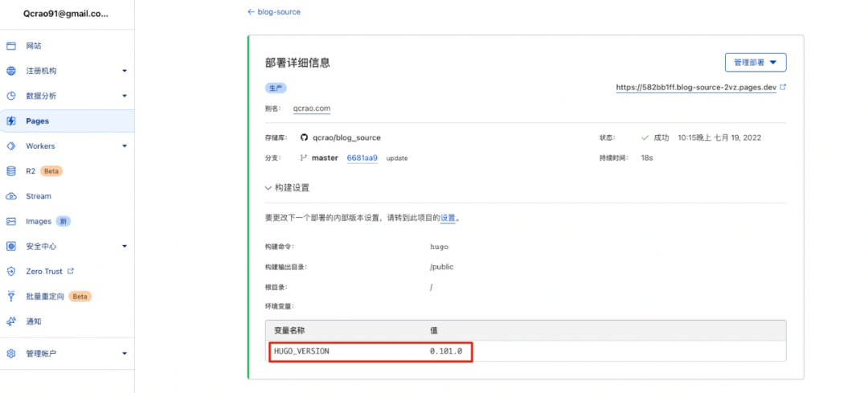Click the Beta badge beside 批量重定向
868x393 pixels.
pos(80,296)
